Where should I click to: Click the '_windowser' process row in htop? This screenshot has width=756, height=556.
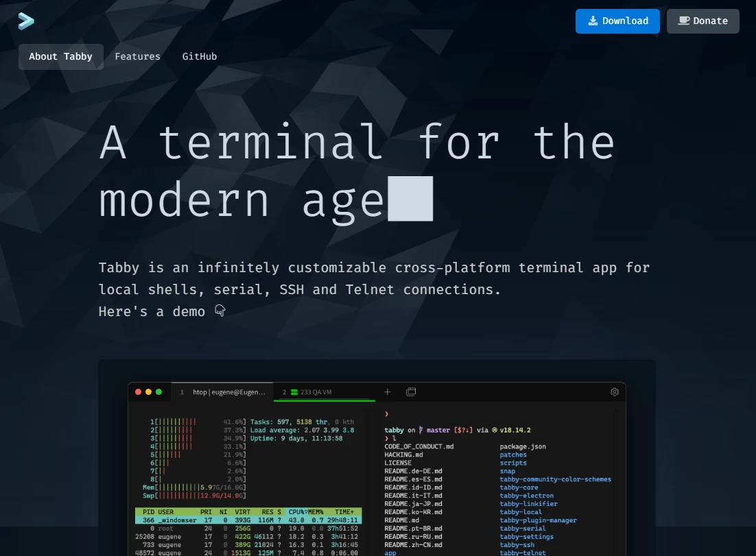[248, 520]
